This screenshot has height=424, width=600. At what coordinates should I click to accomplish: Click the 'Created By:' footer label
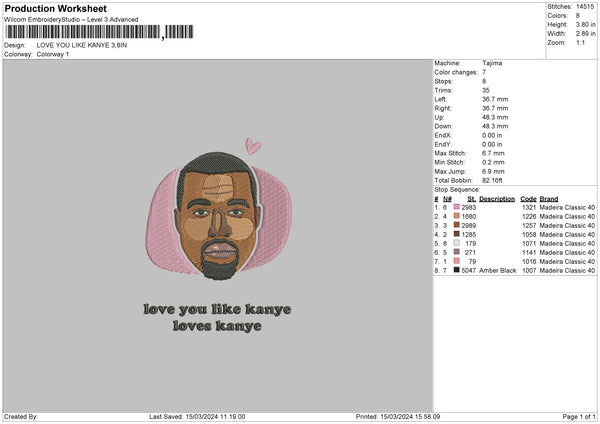[x=21, y=416]
